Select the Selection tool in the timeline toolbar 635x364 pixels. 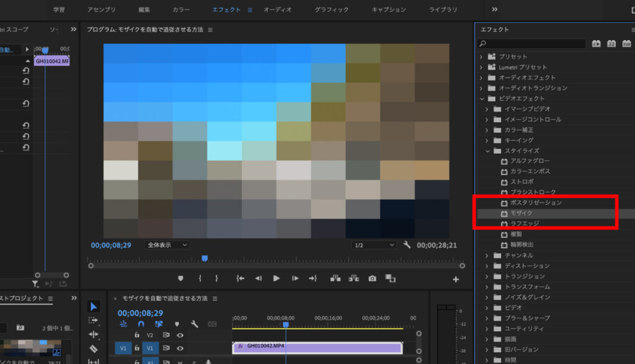pos(94,307)
